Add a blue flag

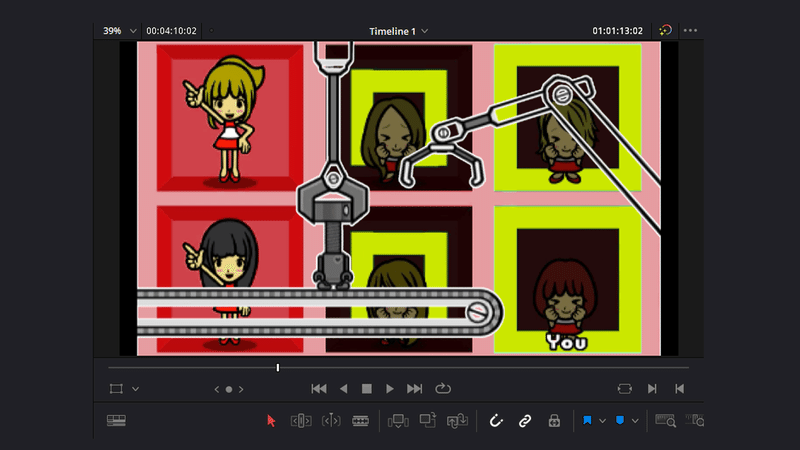(x=587, y=420)
